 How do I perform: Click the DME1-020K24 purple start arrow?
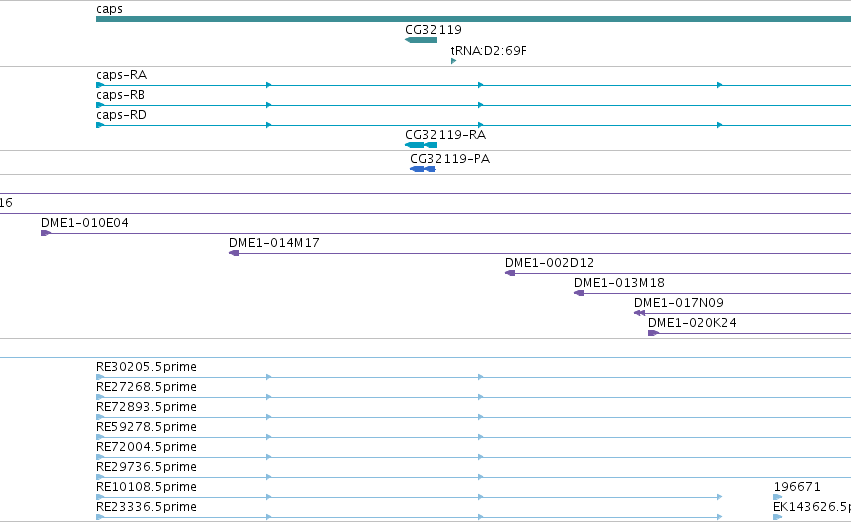(653, 333)
